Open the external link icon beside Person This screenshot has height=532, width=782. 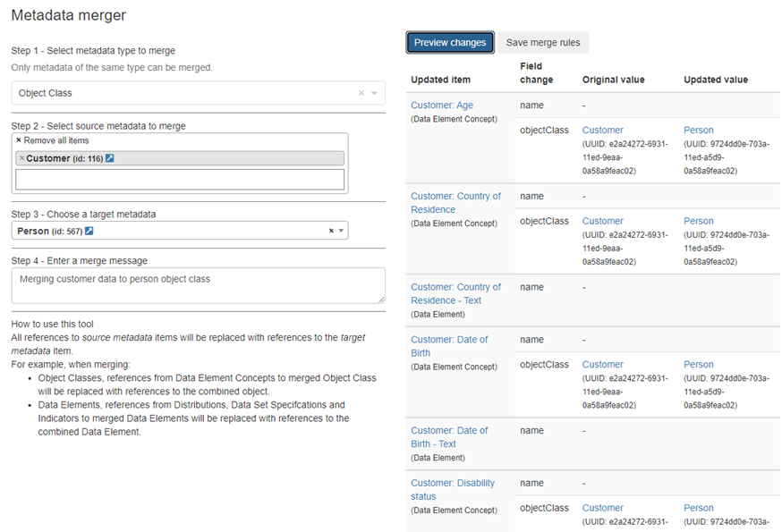click(x=89, y=231)
